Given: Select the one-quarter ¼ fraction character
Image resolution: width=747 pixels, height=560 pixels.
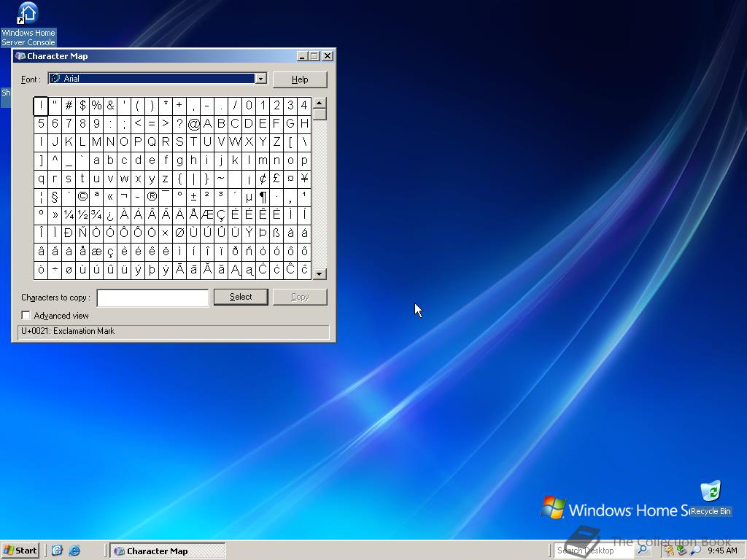Looking at the screenshot, I should pos(69,215).
